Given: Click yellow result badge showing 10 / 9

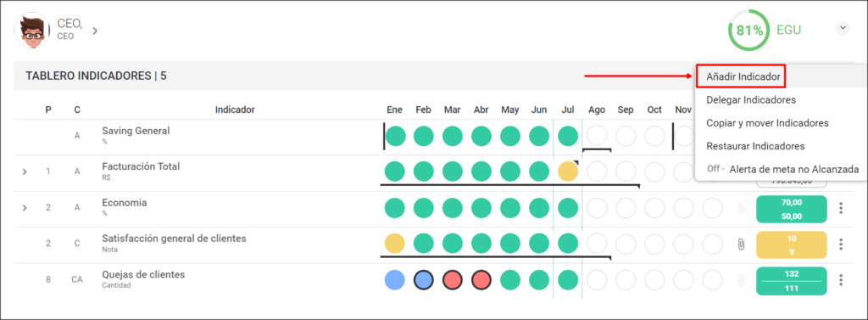Looking at the screenshot, I should point(791,244).
